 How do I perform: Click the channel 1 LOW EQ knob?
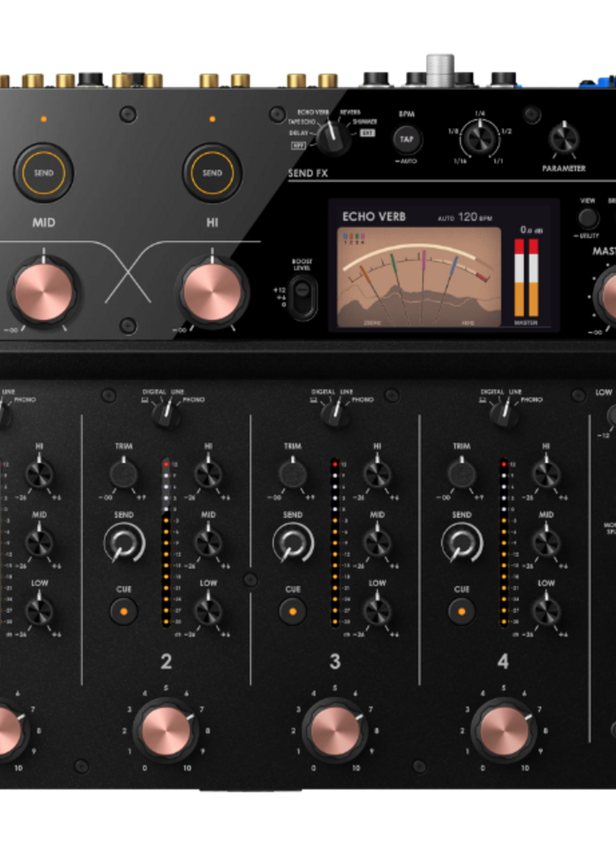click(39, 611)
